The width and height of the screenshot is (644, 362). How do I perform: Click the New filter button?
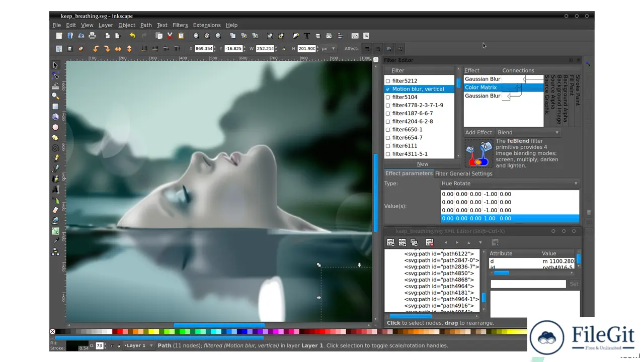[x=423, y=164]
